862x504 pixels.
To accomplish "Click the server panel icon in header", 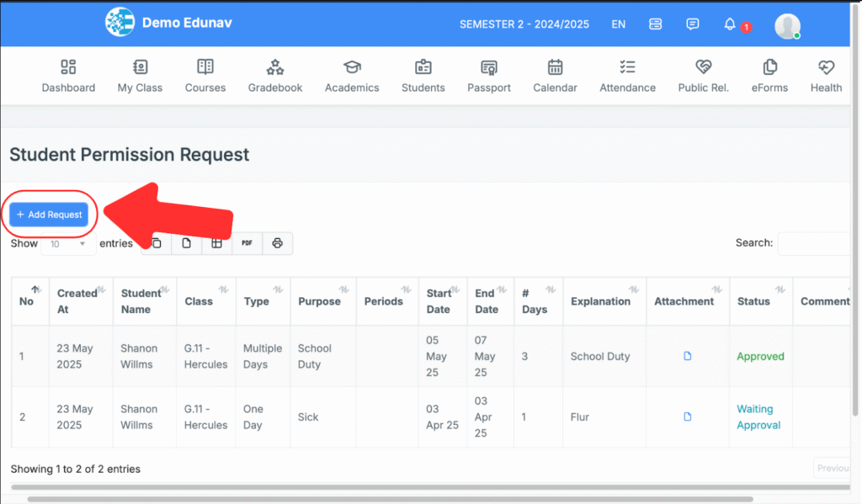I will click(x=655, y=24).
